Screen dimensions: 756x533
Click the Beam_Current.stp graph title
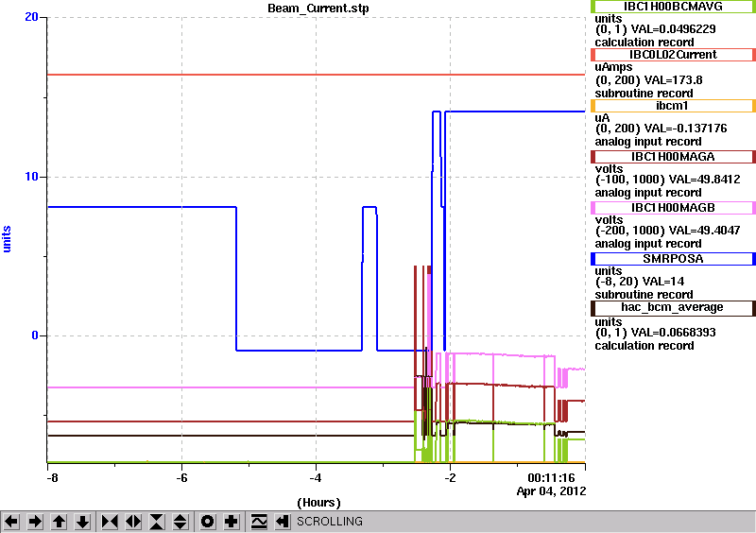click(318, 9)
